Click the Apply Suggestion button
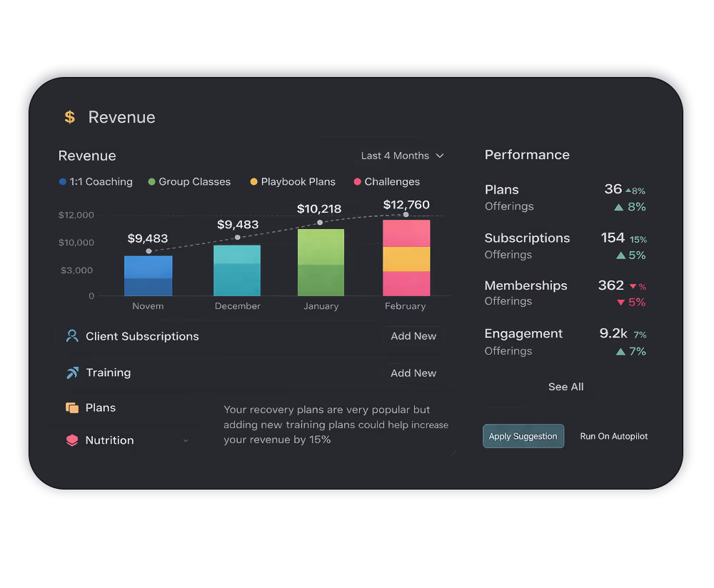 (523, 437)
